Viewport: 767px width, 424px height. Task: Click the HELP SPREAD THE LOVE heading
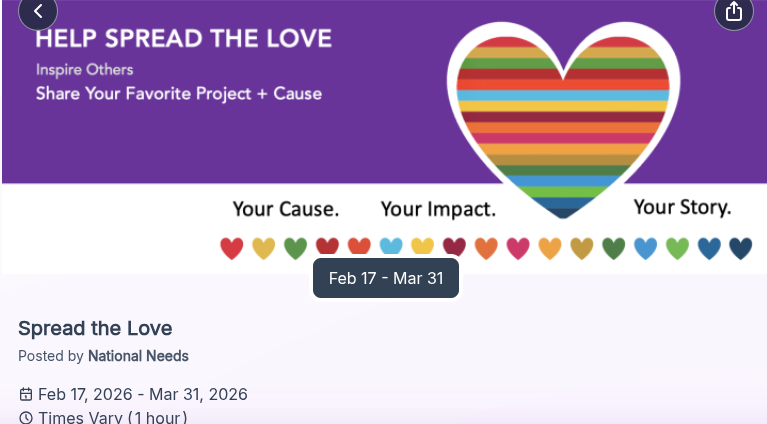click(184, 40)
